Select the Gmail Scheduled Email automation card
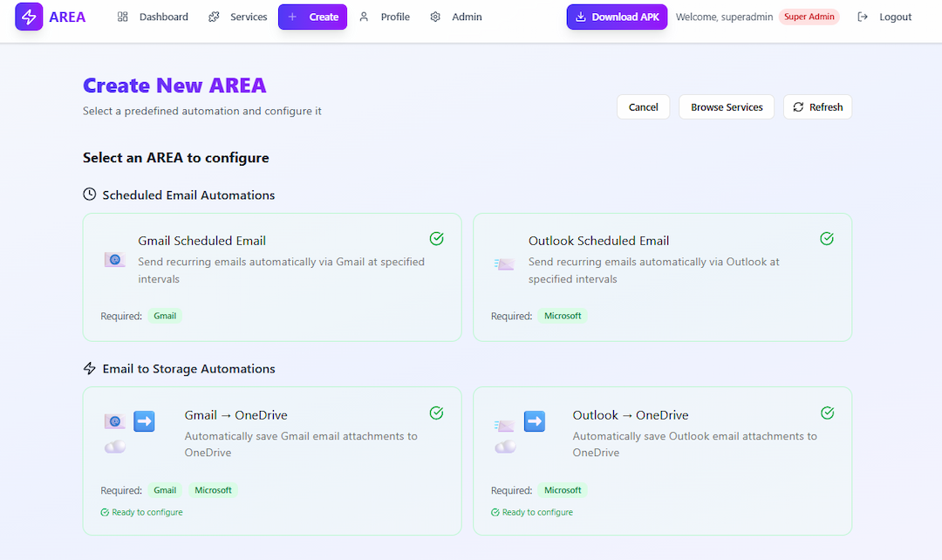This screenshot has width=942, height=560. [272, 277]
